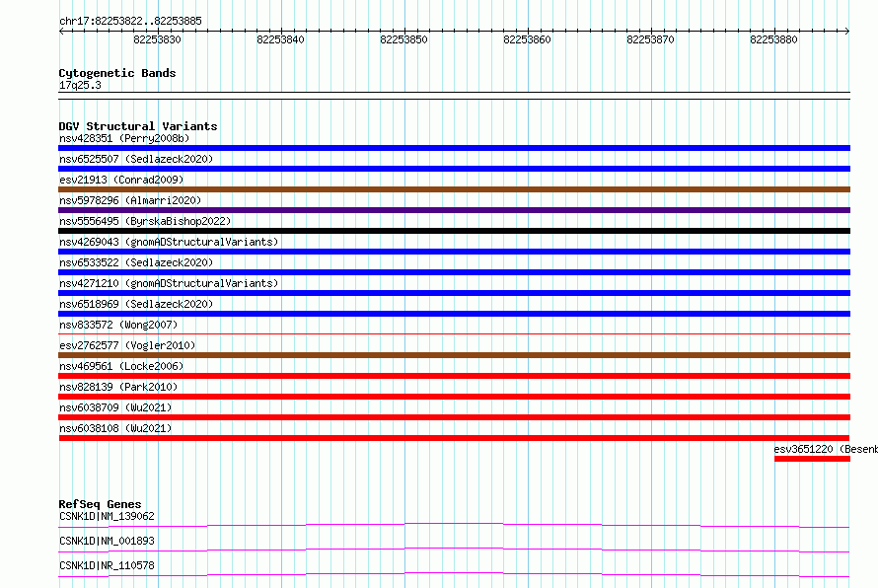Select the red bar under nsv6038108
This screenshot has height=588, width=878.
click(454, 438)
